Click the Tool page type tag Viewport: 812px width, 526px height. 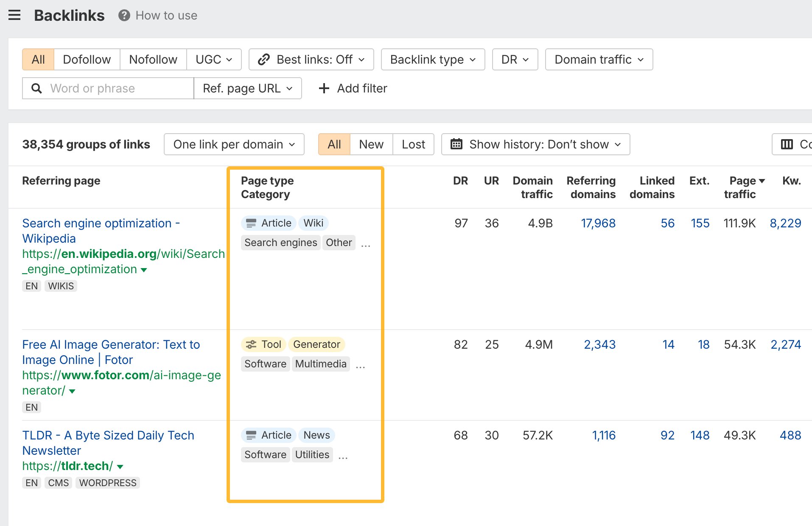point(263,344)
